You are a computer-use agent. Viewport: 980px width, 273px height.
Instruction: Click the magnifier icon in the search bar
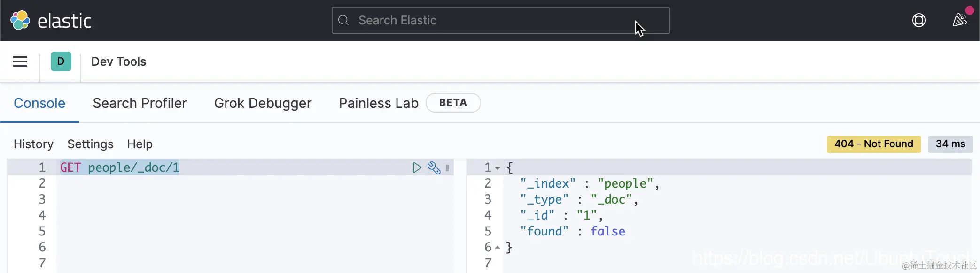[x=343, y=20]
